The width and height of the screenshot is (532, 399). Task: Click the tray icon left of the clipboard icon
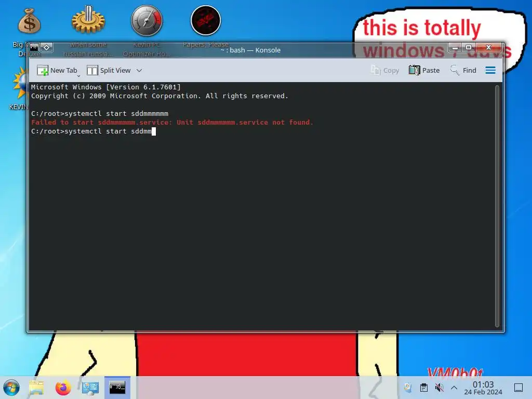click(x=408, y=388)
